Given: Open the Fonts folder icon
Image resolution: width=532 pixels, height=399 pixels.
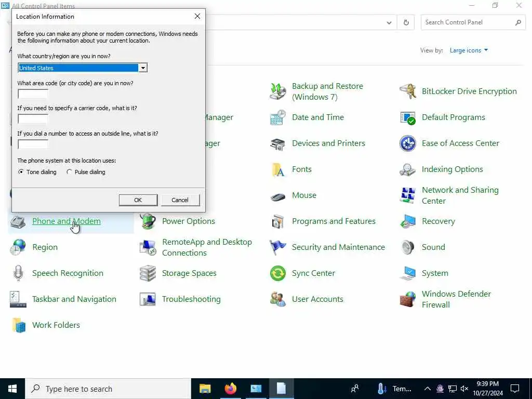Looking at the screenshot, I should click(278, 169).
